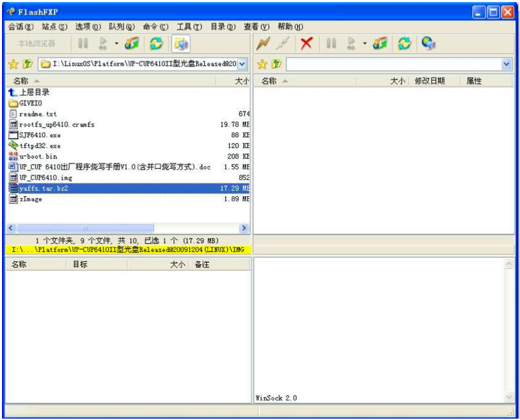Click the lightning Connect icon
Image resolution: width=520 pixels, height=420 pixels.
pyautogui.click(x=263, y=43)
